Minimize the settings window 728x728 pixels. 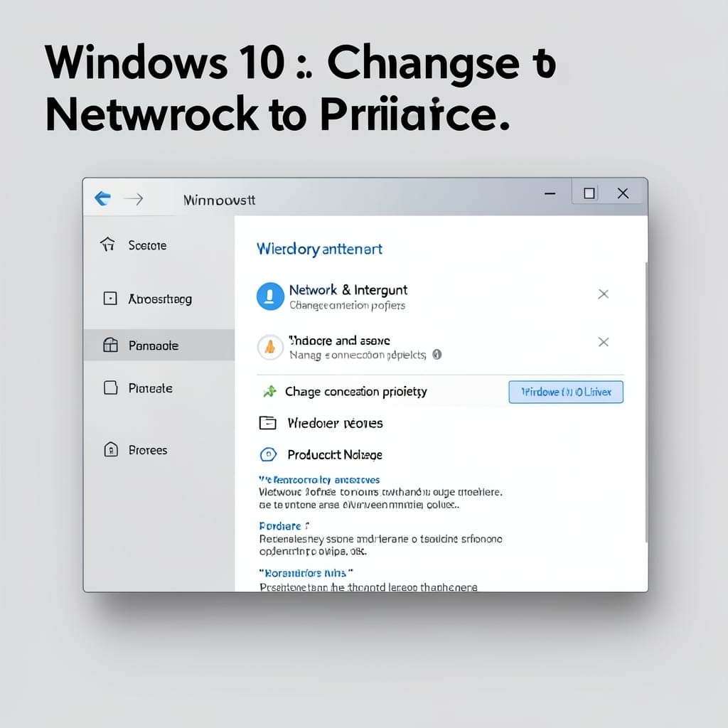550,193
